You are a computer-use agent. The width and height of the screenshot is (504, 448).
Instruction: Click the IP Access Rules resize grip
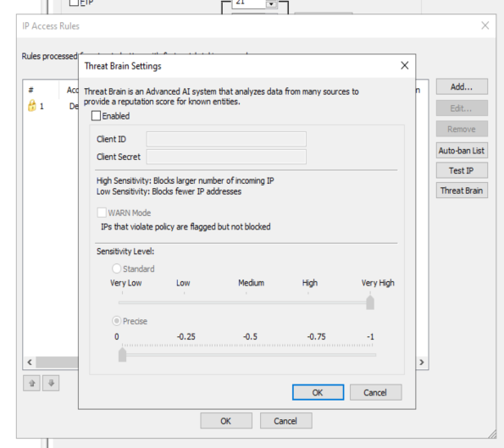click(492, 434)
